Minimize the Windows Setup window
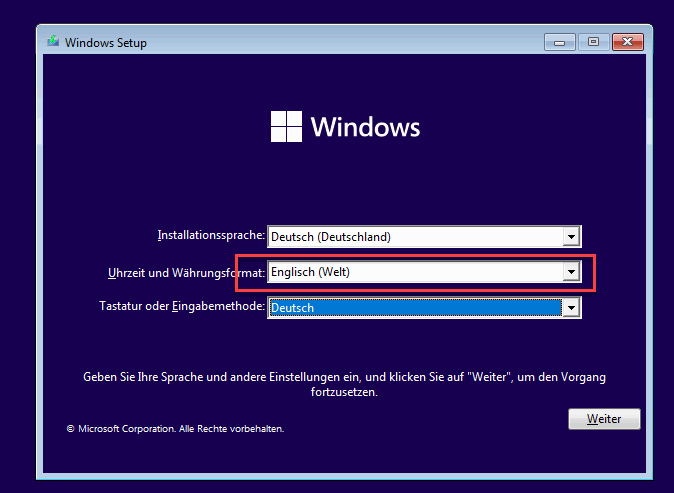674x493 pixels. pyautogui.click(x=559, y=42)
